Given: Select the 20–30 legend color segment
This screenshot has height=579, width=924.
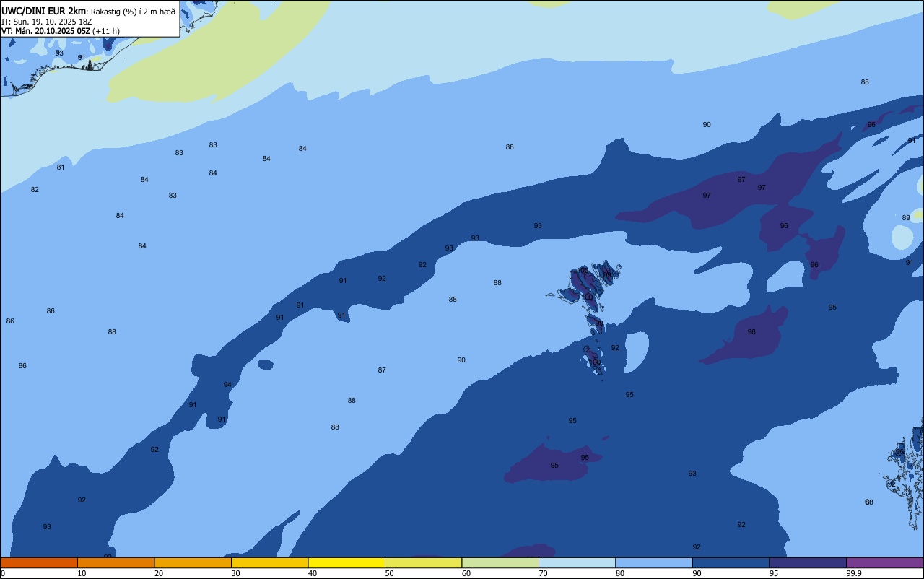Looking at the screenshot, I should coord(193,562).
